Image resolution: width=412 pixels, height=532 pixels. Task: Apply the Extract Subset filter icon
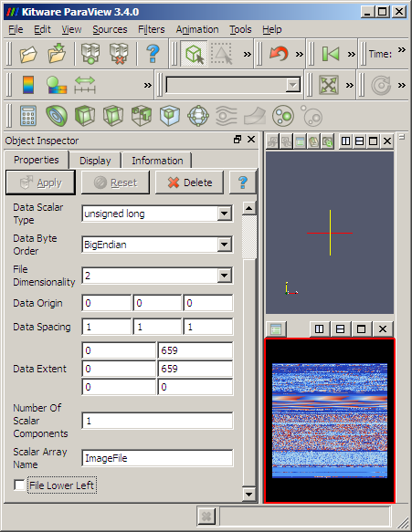[170, 116]
